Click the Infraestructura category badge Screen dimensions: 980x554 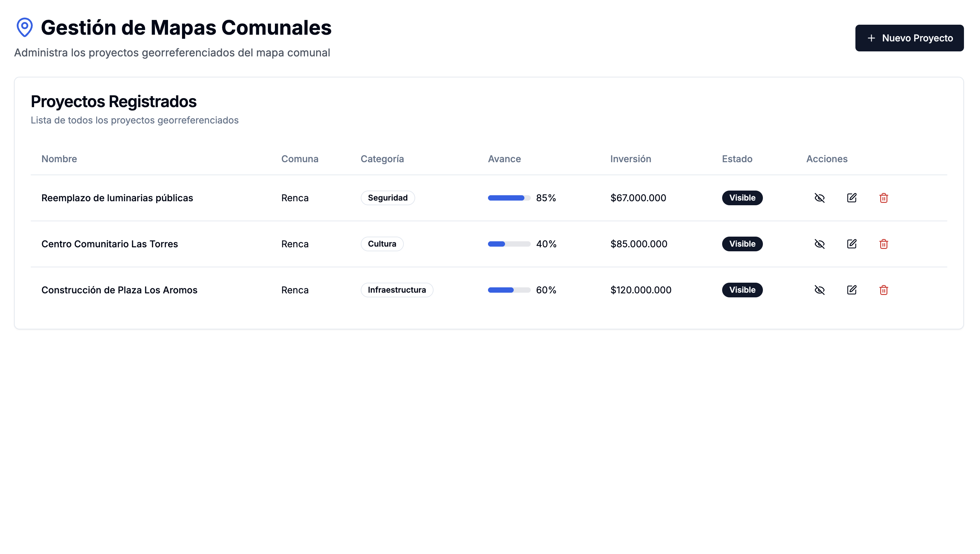(x=396, y=290)
